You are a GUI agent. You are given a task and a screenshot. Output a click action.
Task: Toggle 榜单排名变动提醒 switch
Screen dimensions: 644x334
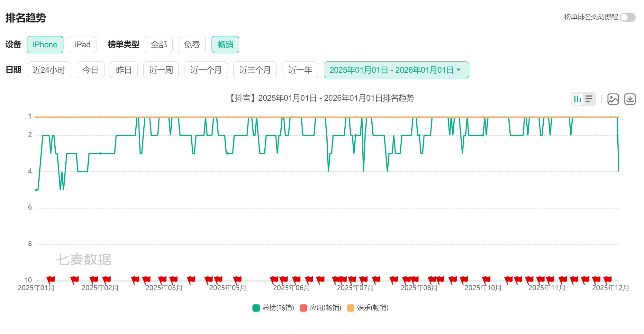pyautogui.click(x=627, y=17)
